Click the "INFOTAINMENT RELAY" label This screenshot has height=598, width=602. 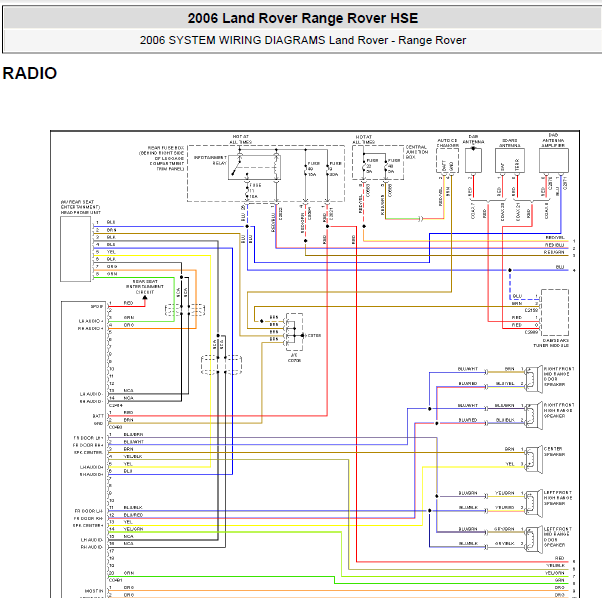210,160
